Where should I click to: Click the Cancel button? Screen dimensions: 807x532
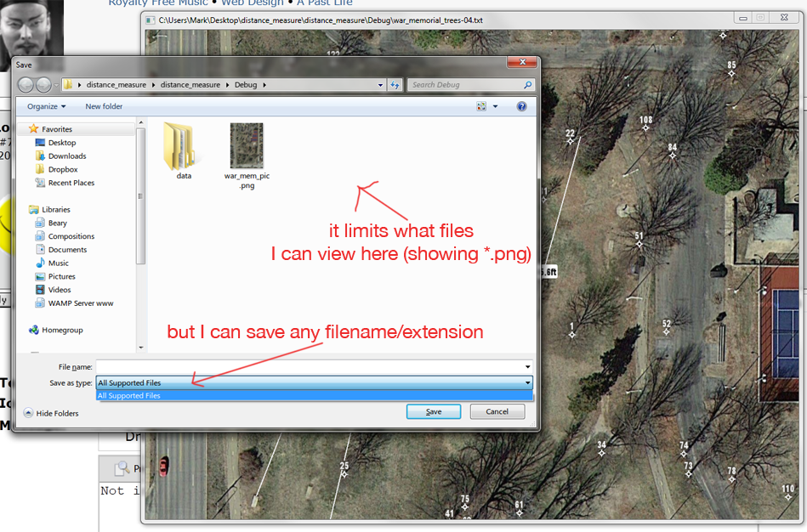497,411
